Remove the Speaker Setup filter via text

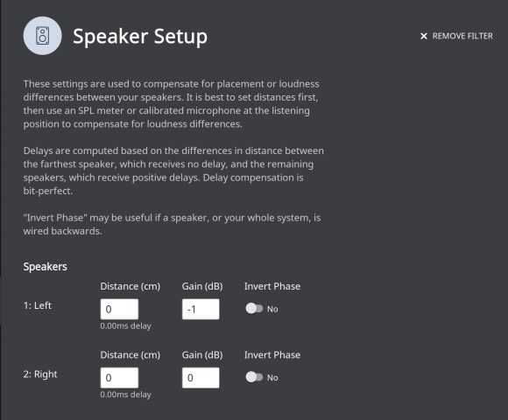[462, 36]
